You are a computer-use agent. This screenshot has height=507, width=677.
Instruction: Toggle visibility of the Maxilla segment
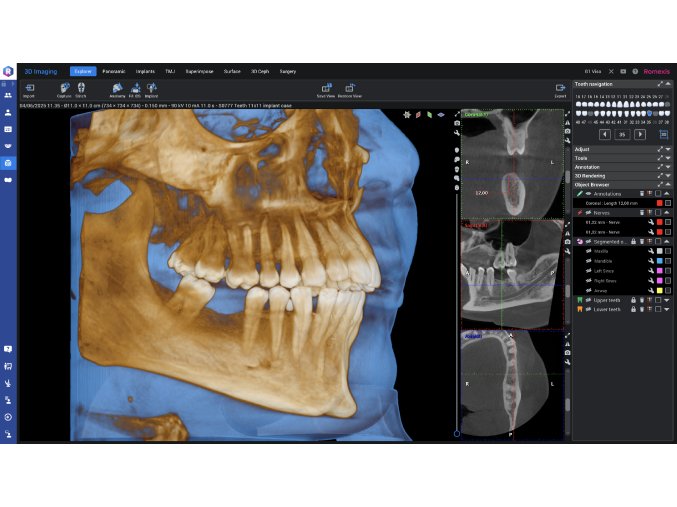(588, 251)
